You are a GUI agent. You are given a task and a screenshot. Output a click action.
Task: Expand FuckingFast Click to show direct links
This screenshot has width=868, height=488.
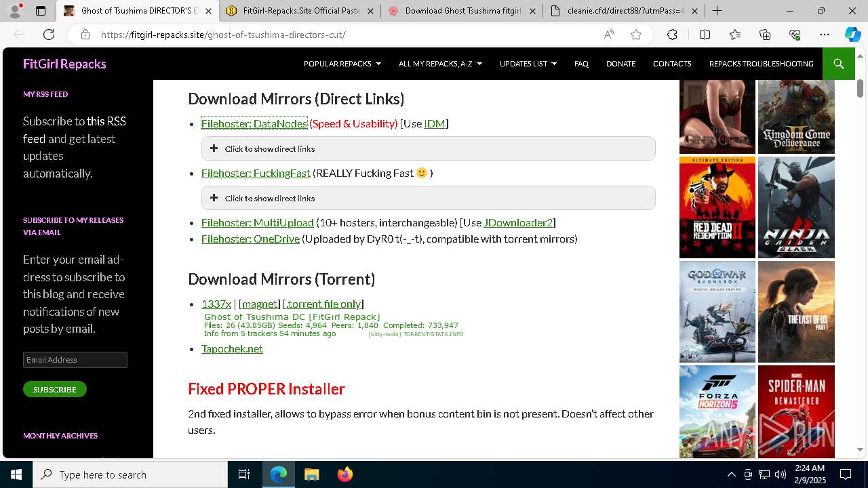(x=429, y=198)
